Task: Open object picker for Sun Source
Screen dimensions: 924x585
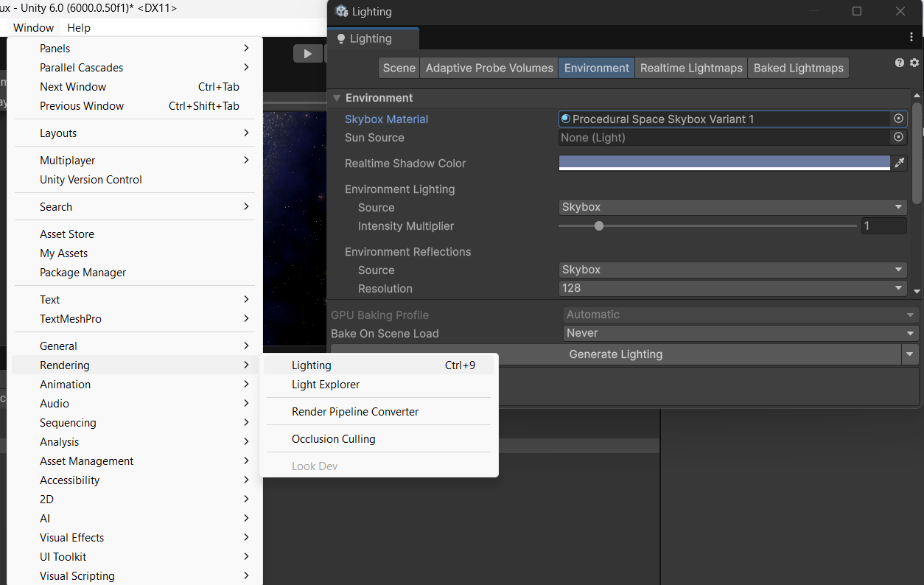Action: (898, 137)
